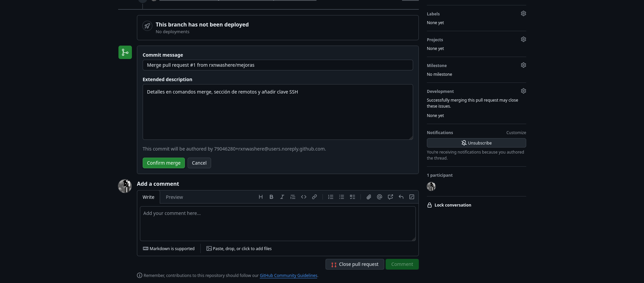The height and width of the screenshot is (283, 644).
Task: Open the Projects settings gear
Action: 523,39
